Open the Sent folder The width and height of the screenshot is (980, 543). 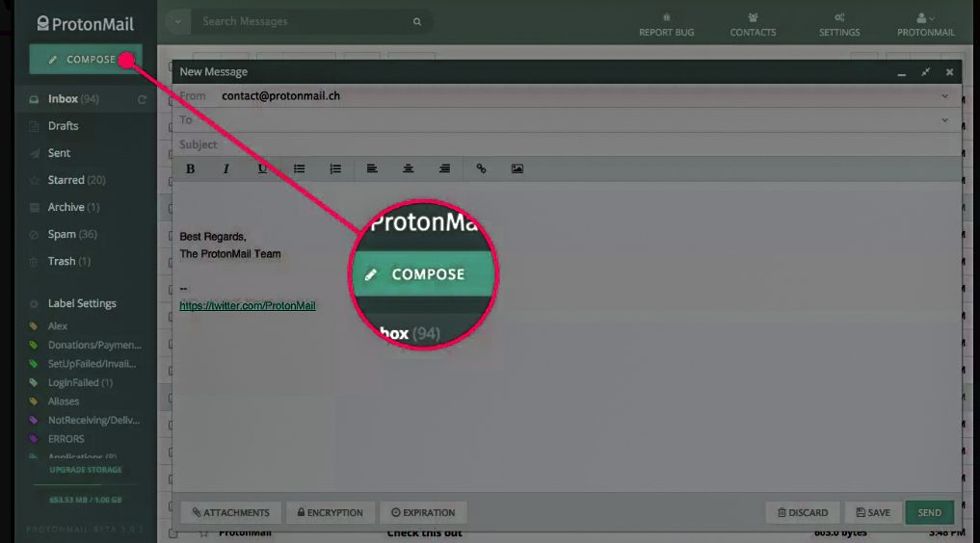click(59, 153)
